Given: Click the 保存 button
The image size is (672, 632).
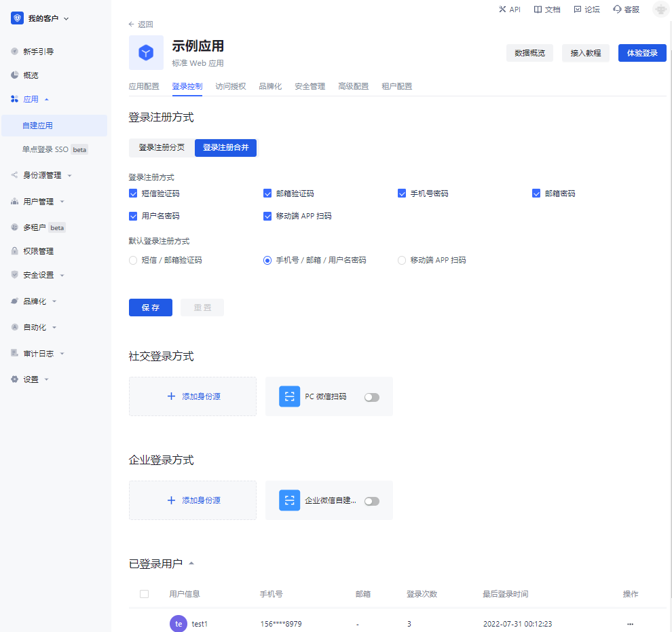Looking at the screenshot, I should click(151, 308).
